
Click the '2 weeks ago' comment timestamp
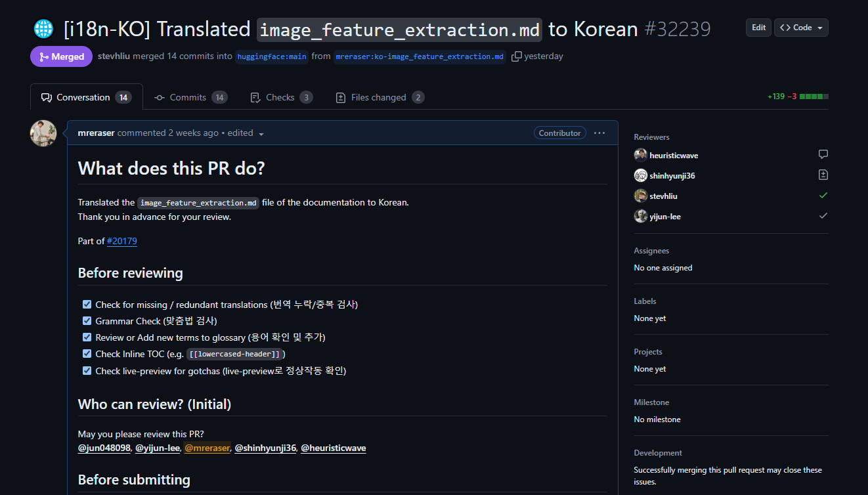(x=194, y=133)
